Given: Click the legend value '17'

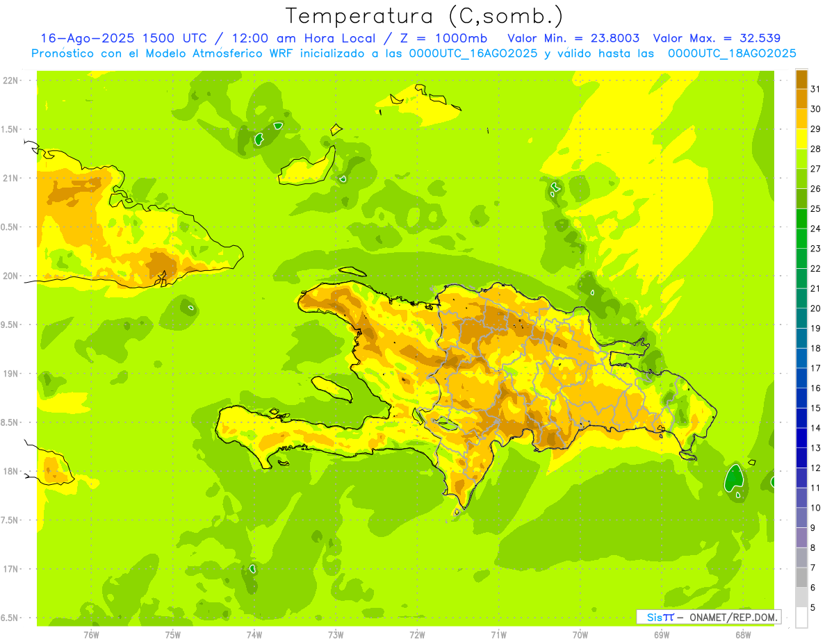Looking at the screenshot, I should coord(815,368).
